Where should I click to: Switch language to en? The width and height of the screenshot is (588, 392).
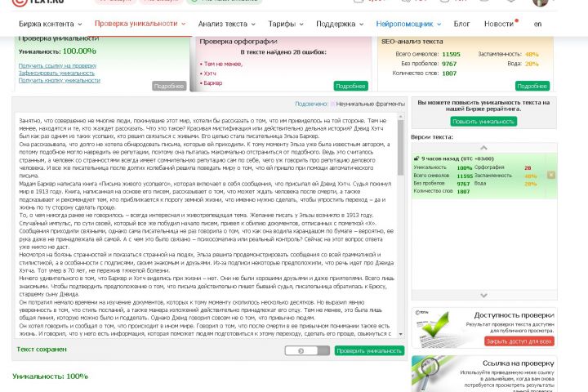tap(537, 24)
